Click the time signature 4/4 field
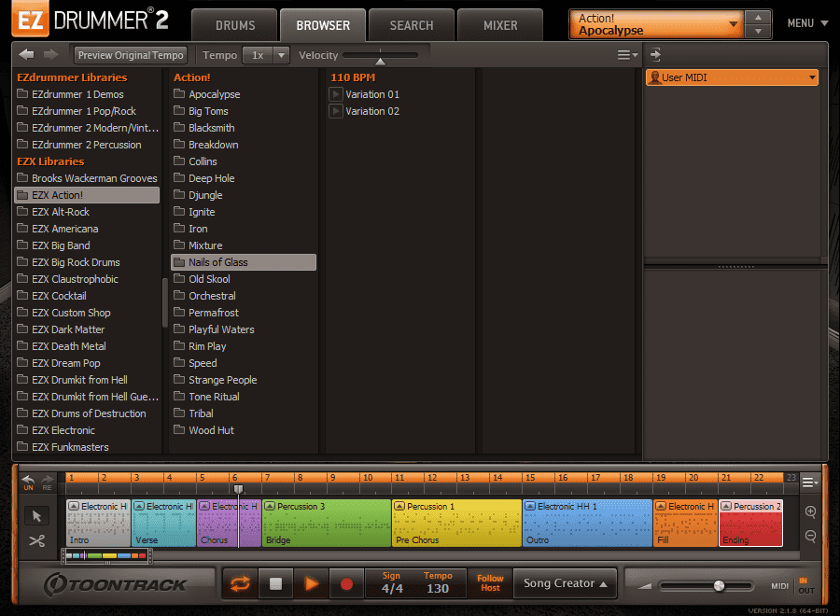 [392, 584]
